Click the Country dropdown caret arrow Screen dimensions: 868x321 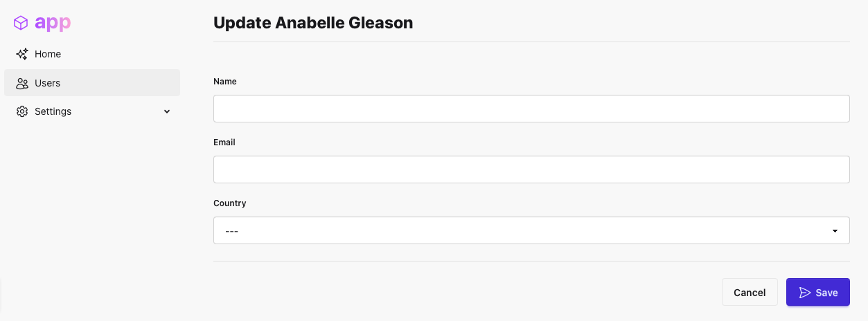[835, 230]
